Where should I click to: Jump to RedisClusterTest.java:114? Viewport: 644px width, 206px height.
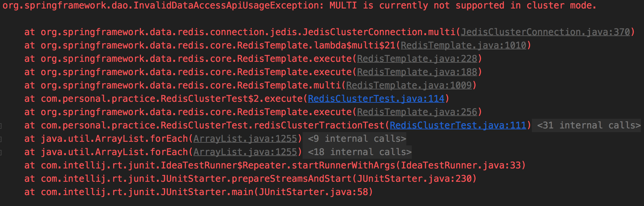pos(376,98)
